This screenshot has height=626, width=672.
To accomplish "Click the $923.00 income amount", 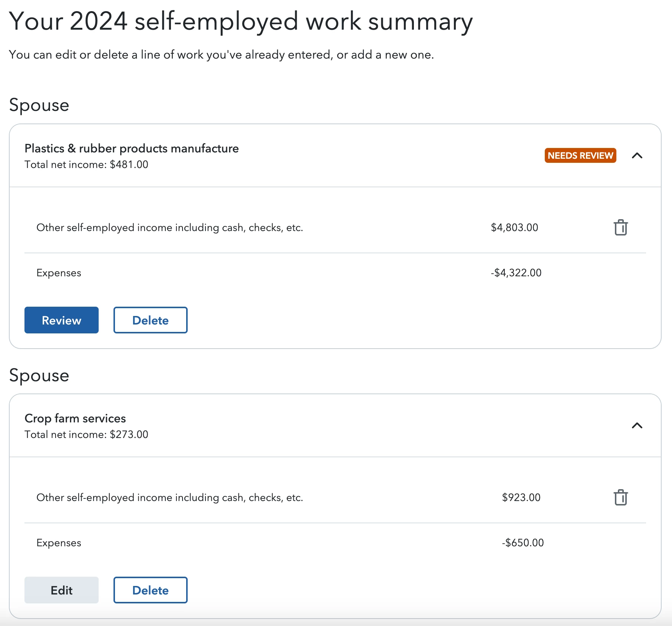I will (521, 497).
